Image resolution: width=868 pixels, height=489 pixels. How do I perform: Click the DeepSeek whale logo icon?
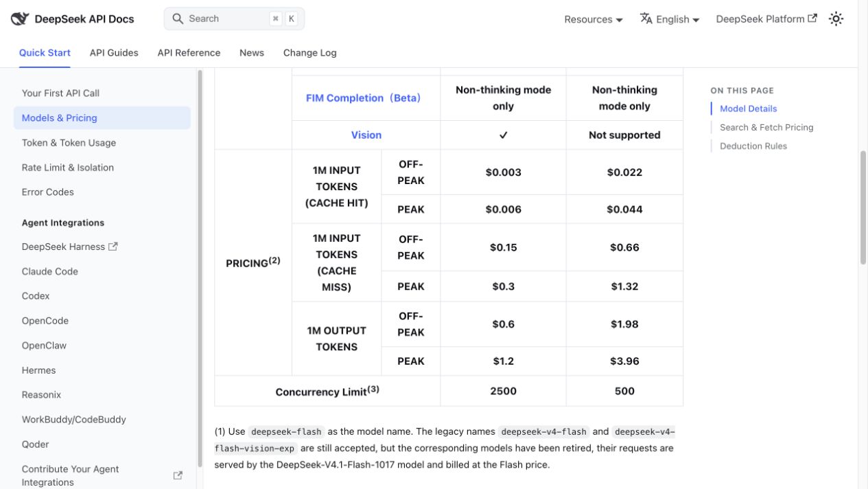[20, 19]
